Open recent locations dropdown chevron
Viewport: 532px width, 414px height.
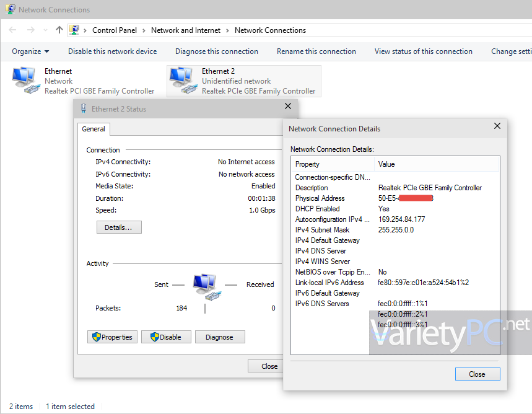point(45,30)
